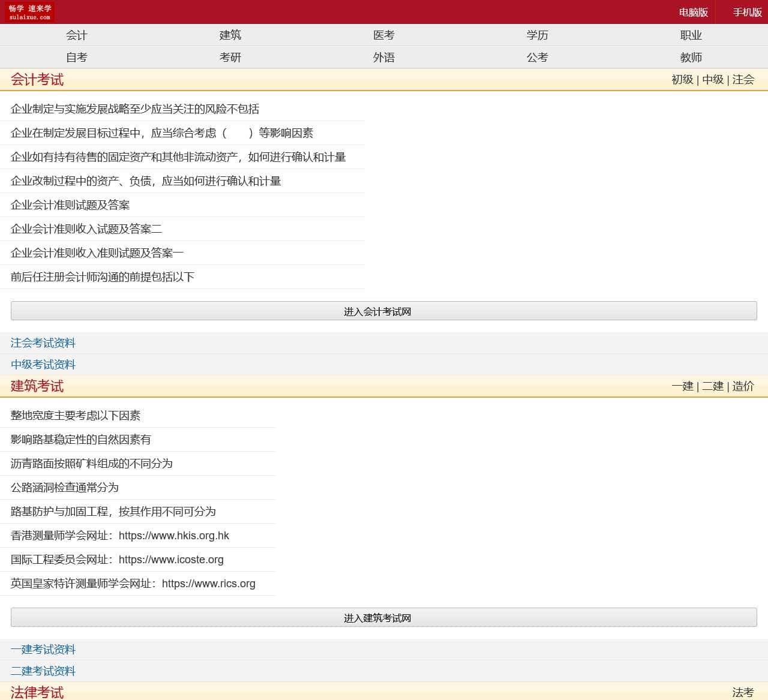Open the 公考 navigation category
The height and width of the screenshot is (700, 768).
click(x=538, y=58)
